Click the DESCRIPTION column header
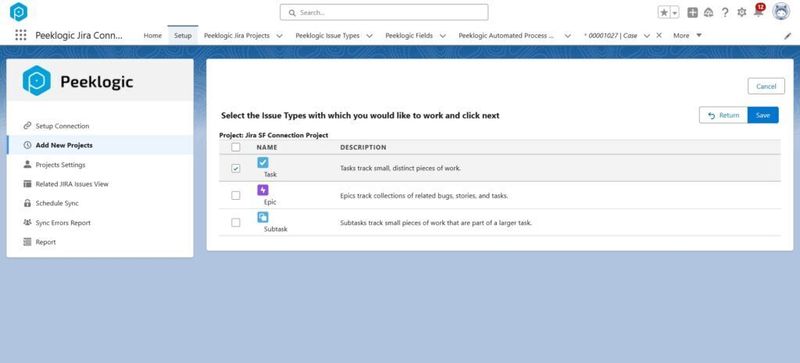Image resolution: width=800 pixels, height=363 pixels. [363, 148]
